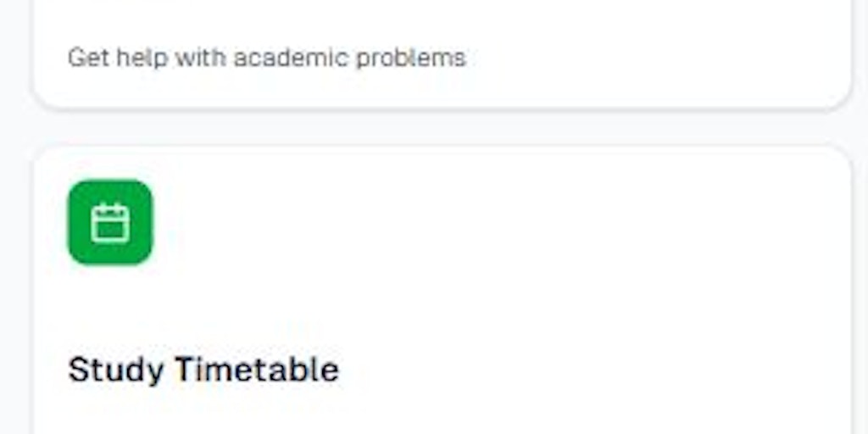Screen dimensions: 868x434
Task: Click the white calendar glyph in green tile
Action: point(110,224)
